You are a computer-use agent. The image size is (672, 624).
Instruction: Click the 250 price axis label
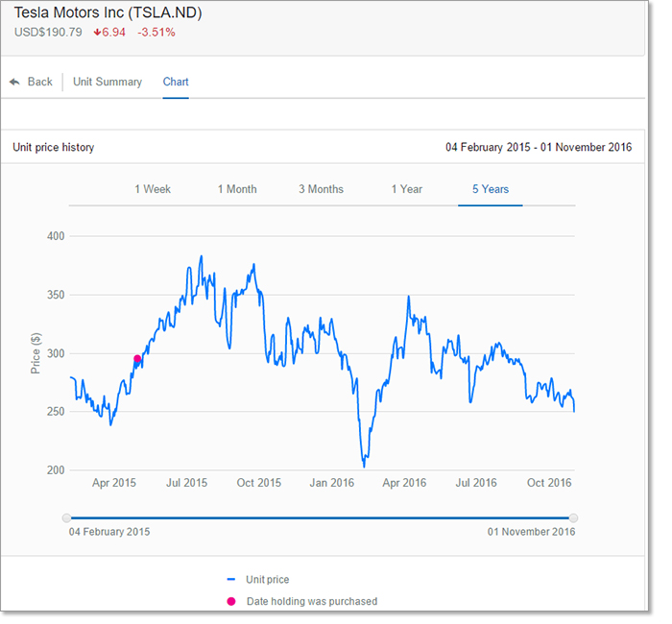click(56, 412)
